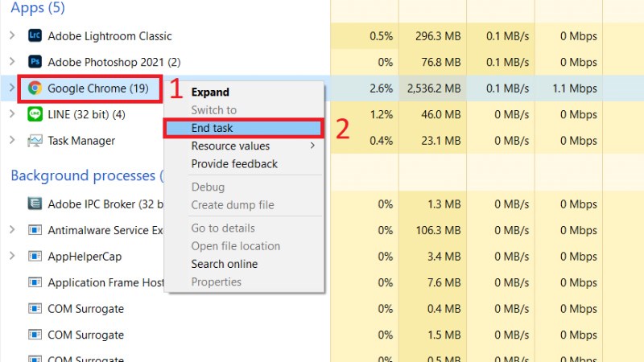The image size is (644, 362).
Task: Click Application Frame Host's 7.6 MB memory value
Action: 444,283
